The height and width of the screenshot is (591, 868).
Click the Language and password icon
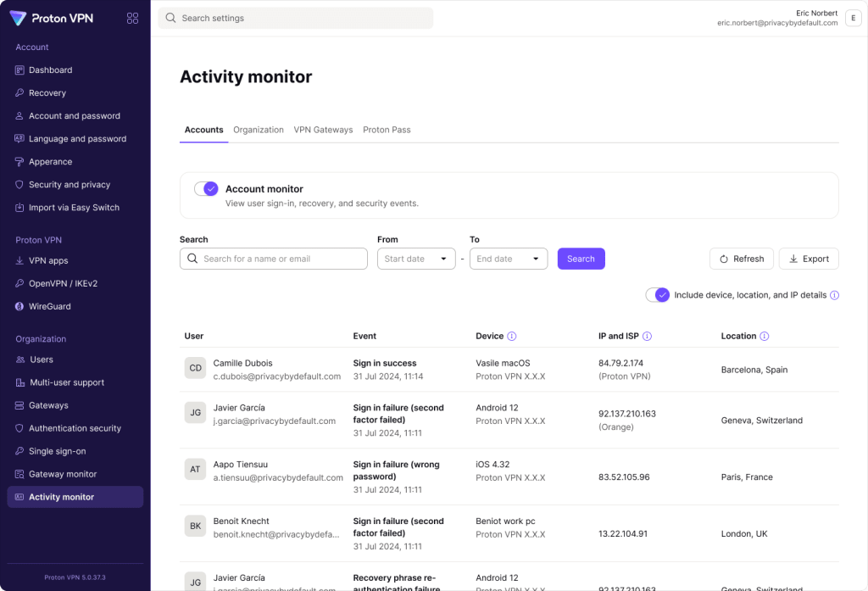coord(19,138)
